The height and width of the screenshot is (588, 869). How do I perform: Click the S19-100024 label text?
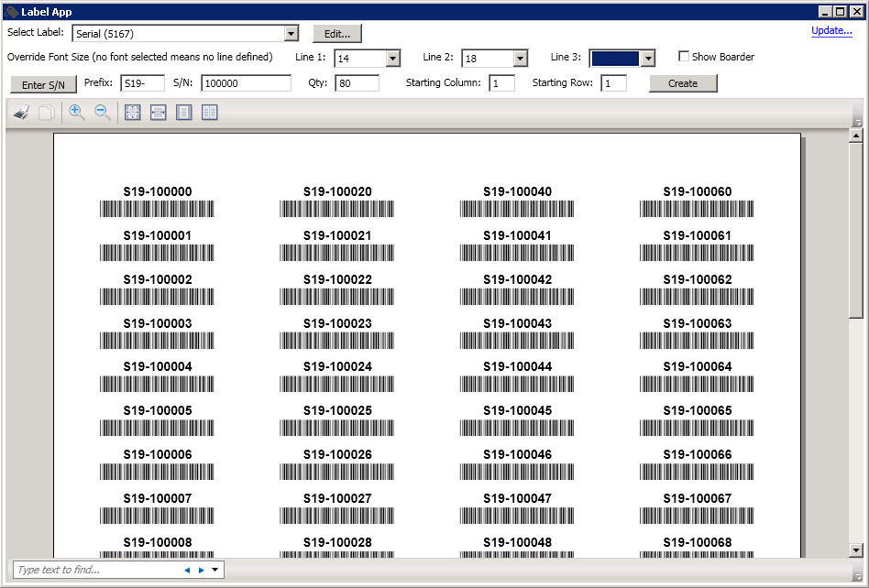tap(337, 366)
